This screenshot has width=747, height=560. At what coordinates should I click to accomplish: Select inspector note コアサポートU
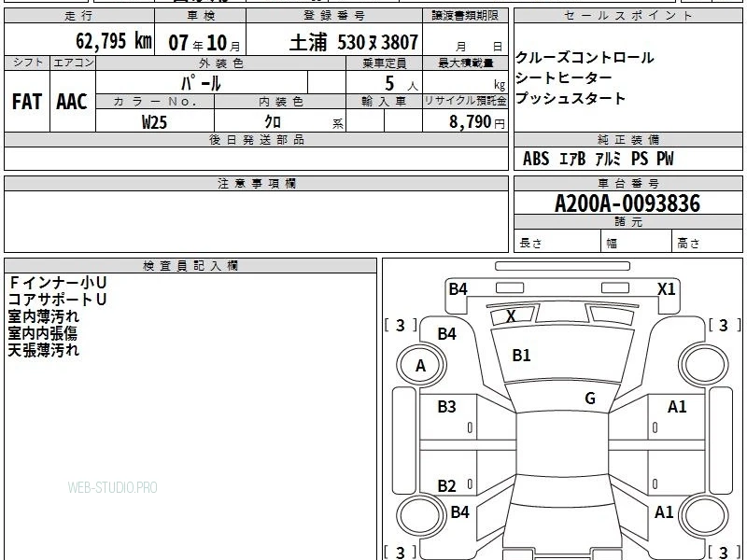(x=57, y=300)
